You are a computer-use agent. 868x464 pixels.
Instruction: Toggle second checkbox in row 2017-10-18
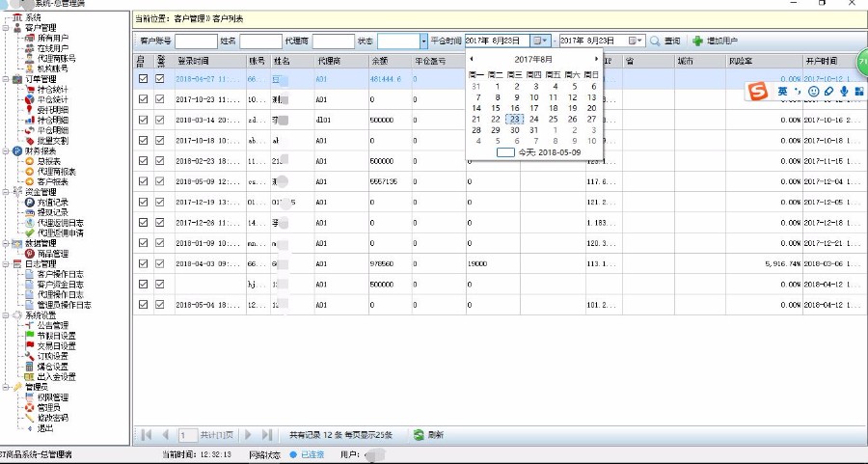160,140
